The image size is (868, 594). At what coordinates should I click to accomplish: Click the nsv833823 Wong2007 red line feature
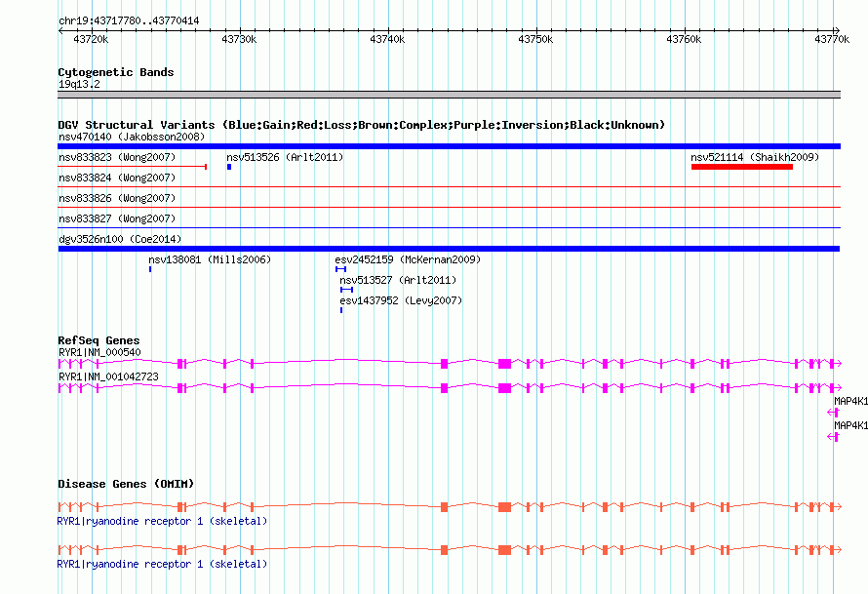click(133, 167)
